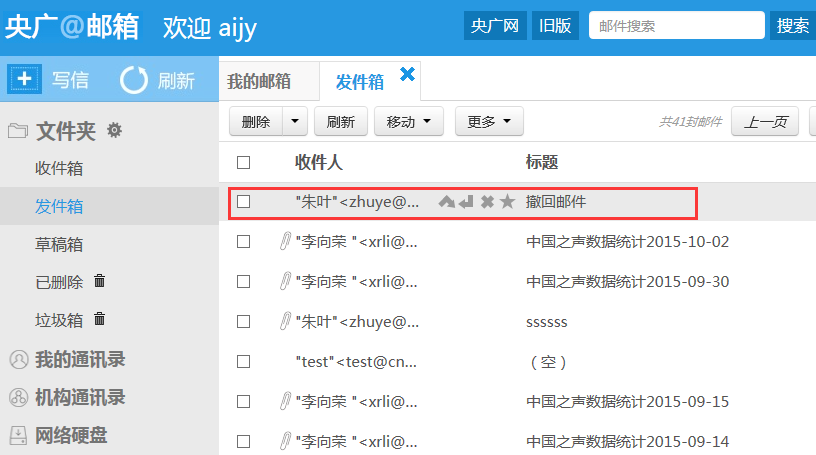Close the 发件箱 tab
816x455 pixels.
pyautogui.click(x=407, y=74)
